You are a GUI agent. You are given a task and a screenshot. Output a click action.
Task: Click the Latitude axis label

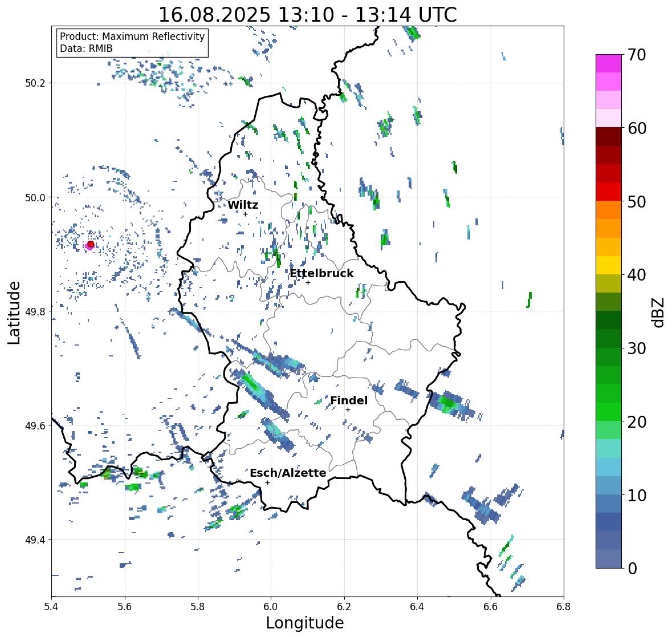tap(14, 313)
